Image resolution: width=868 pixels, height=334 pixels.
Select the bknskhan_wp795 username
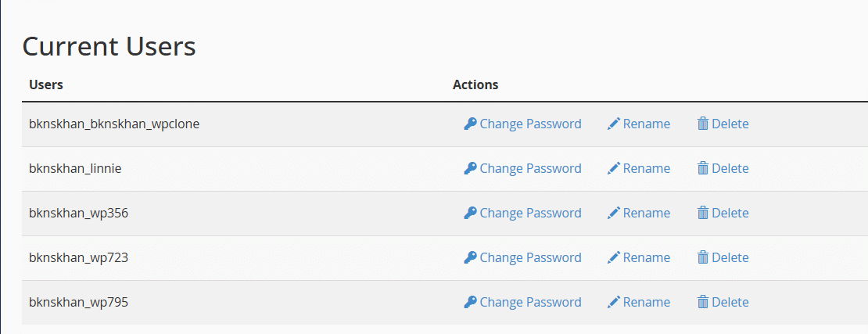coord(79,303)
